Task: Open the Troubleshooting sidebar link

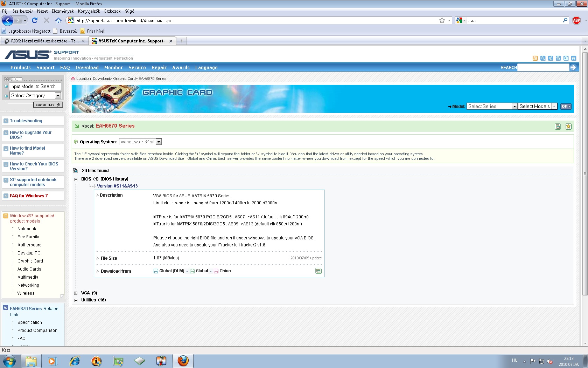Action: [26, 121]
